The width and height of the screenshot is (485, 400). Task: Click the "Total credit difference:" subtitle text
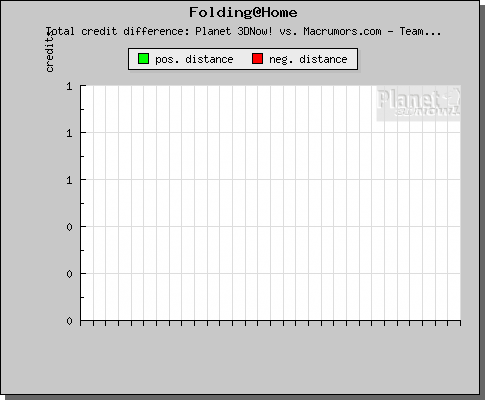point(118,31)
